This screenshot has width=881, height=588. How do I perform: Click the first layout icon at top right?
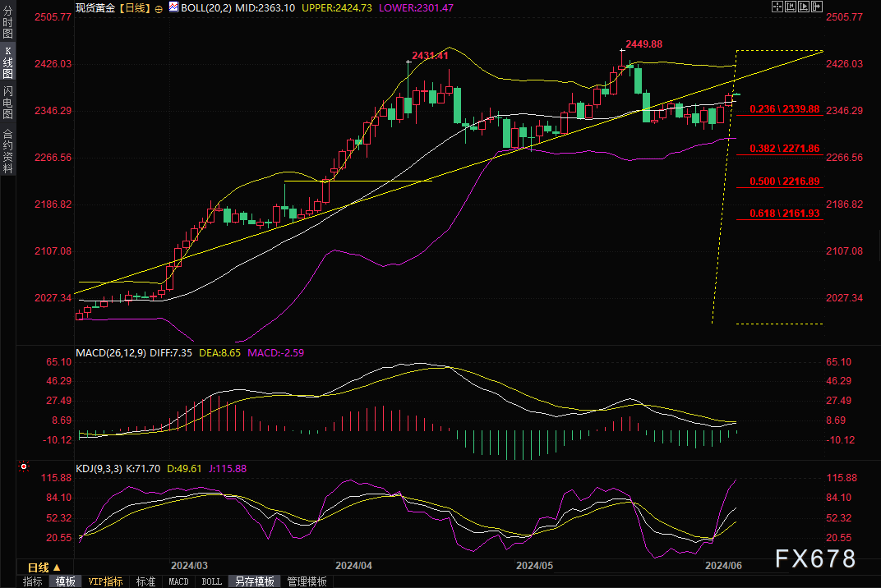click(777, 7)
